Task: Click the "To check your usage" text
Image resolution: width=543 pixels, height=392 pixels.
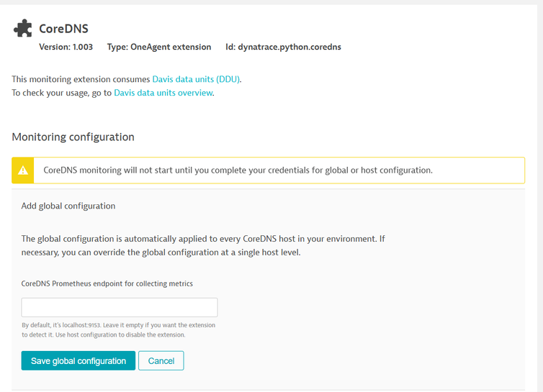Action: point(61,93)
